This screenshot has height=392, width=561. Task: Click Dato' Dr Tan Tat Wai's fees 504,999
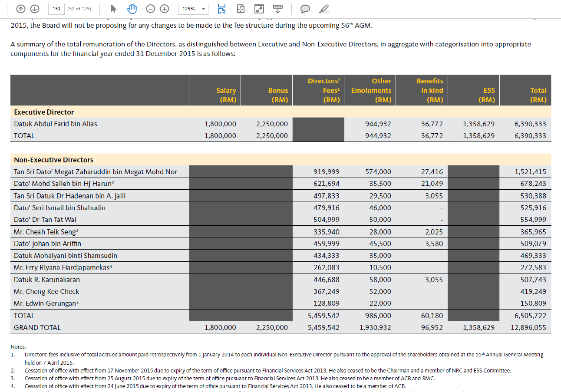point(327,219)
